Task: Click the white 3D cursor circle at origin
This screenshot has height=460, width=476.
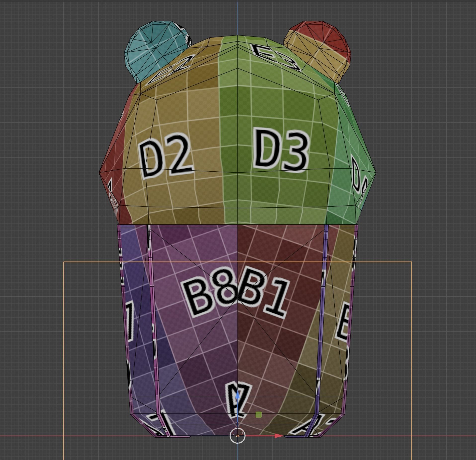Action: tap(238, 436)
